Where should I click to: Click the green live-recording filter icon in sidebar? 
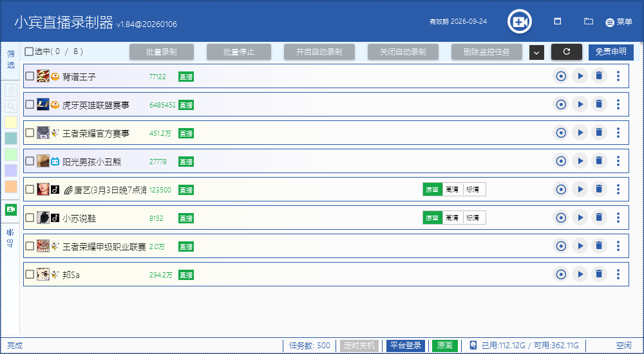tap(11, 209)
